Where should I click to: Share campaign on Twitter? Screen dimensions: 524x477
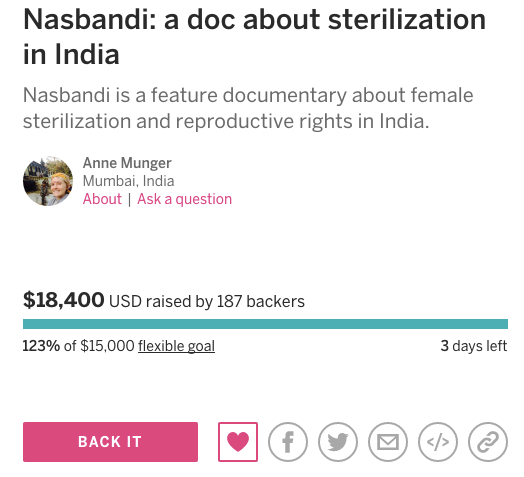pos(338,442)
